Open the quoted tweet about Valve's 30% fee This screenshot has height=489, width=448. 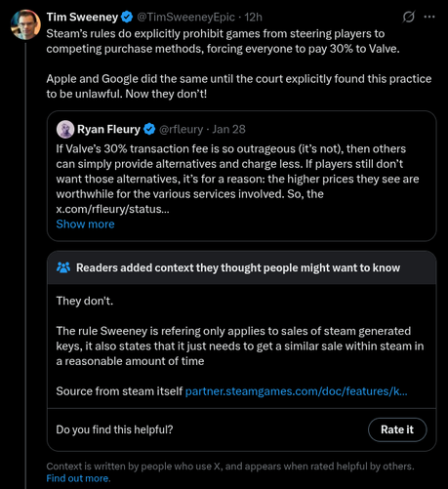pyautogui.click(x=242, y=176)
